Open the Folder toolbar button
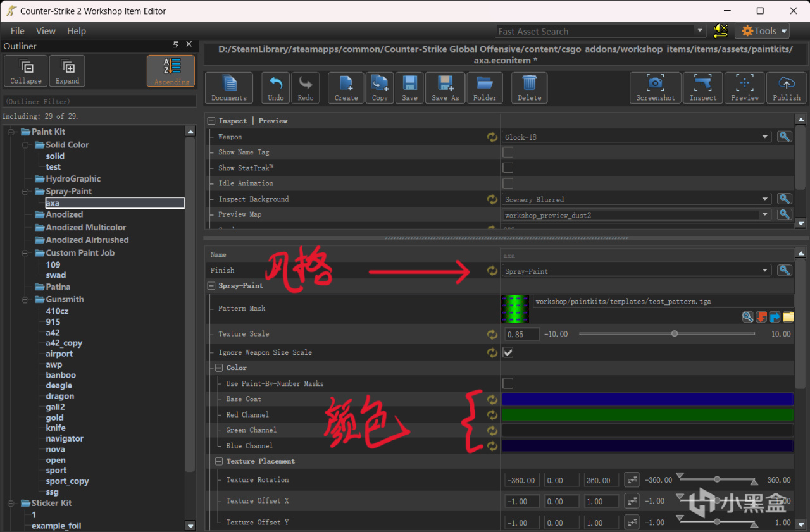 pos(485,88)
